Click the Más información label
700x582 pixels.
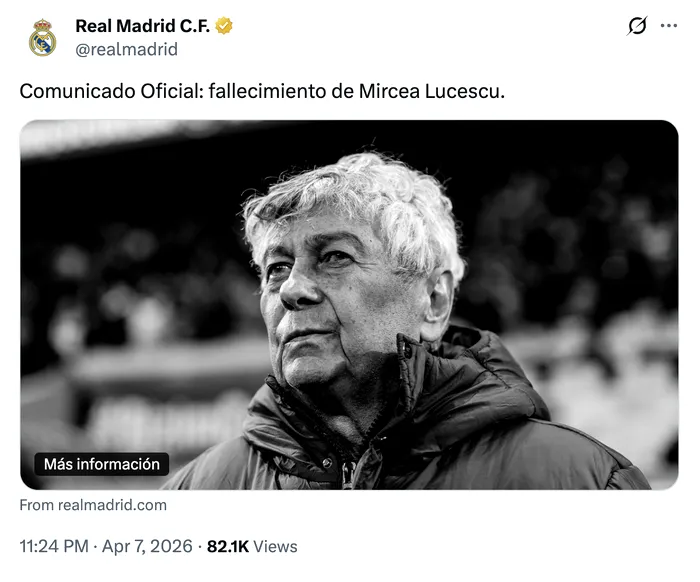pyautogui.click(x=102, y=464)
